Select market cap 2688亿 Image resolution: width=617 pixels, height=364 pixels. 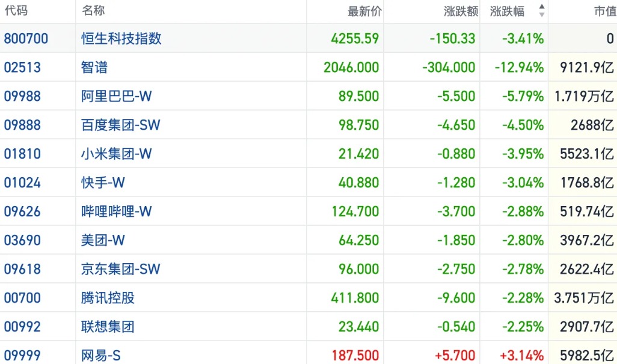pyautogui.click(x=592, y=125)
